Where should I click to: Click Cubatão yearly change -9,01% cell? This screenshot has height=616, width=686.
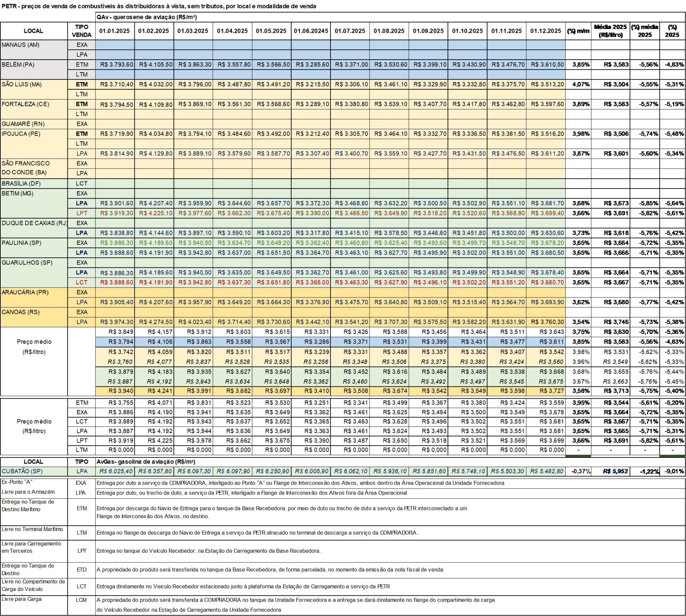click(x=674, y=471)
